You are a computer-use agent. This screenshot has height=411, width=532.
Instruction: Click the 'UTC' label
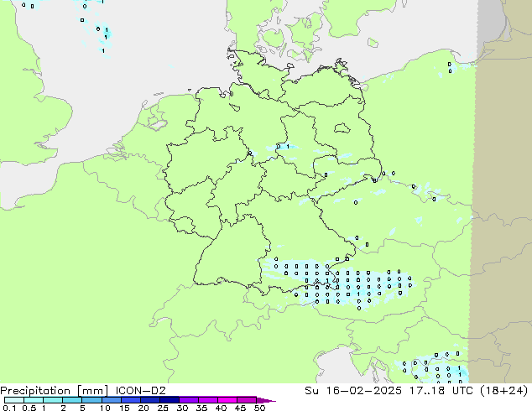(x=463, y=391)
